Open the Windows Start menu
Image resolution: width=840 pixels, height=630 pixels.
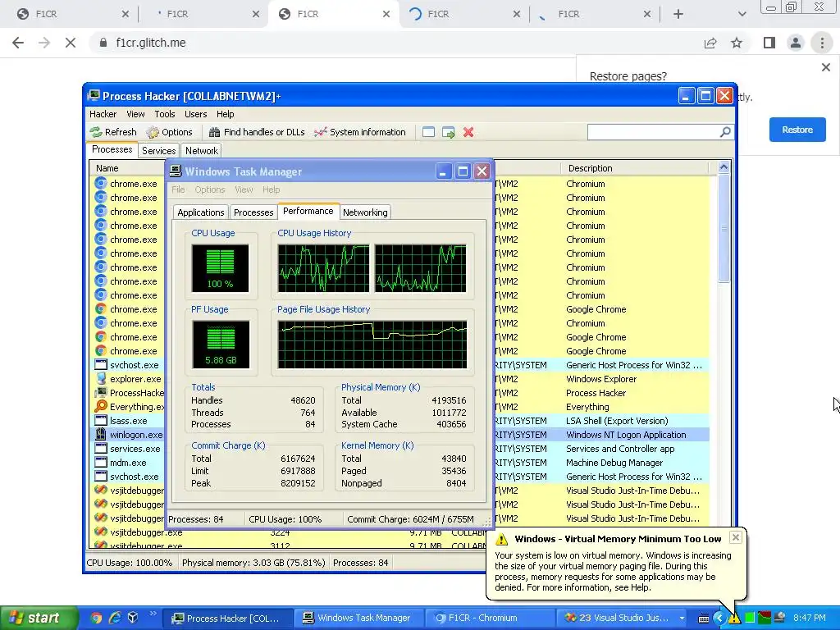pyautogui.click(x=39, y=618)
